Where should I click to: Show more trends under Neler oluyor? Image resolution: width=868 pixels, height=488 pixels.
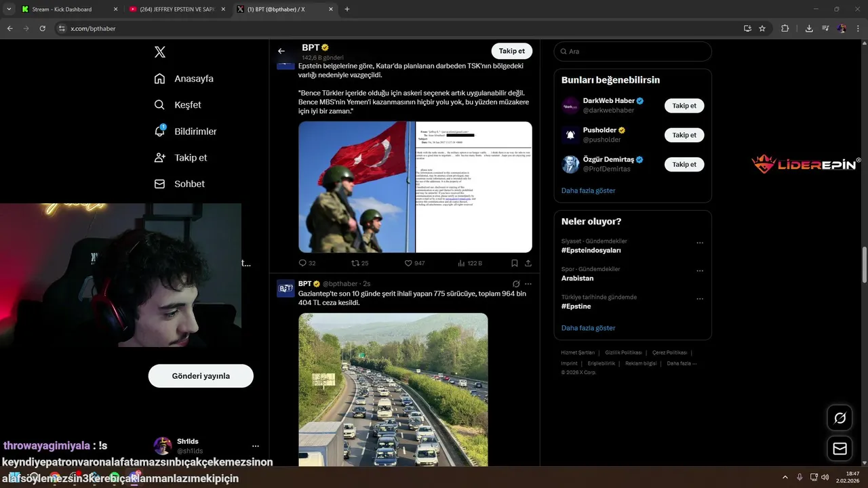(588, 328)
